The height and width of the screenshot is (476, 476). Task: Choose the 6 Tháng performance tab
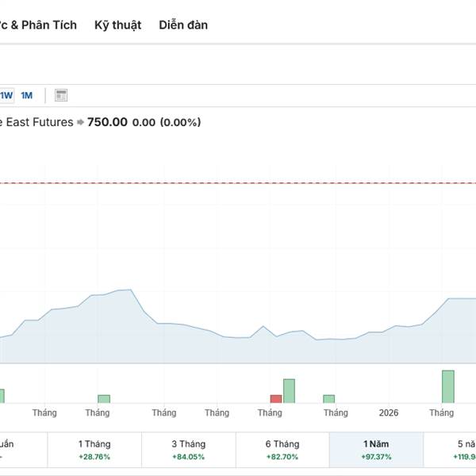coord(282,449)
